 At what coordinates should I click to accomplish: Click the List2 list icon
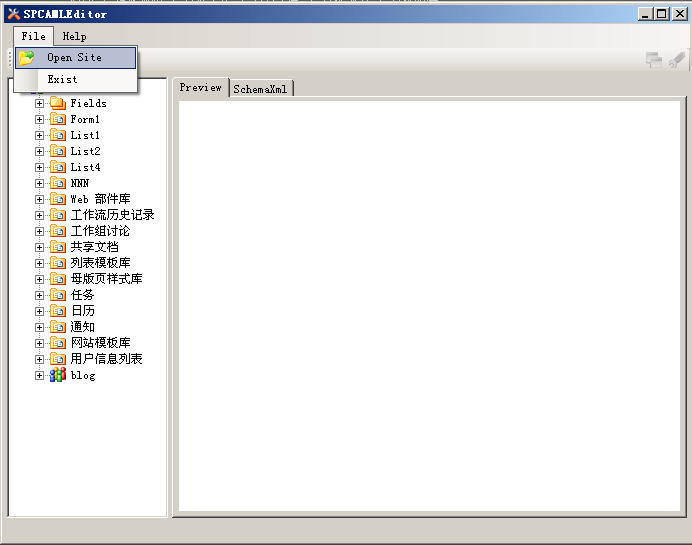(58, 151)
